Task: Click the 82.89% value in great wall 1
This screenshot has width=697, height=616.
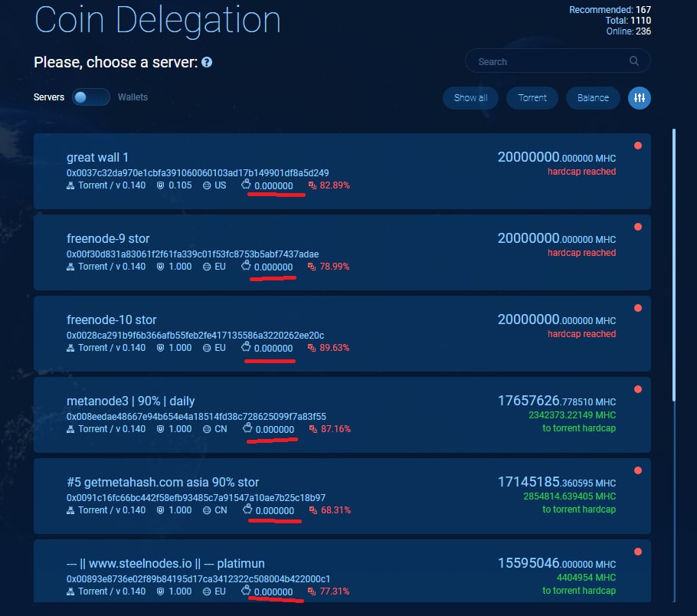Action: [335, 185]
